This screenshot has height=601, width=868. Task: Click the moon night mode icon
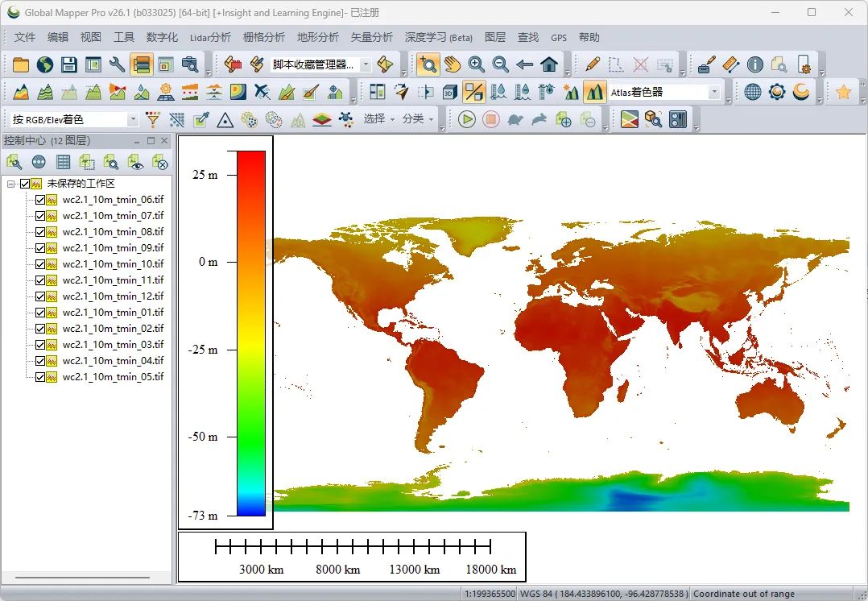pos(801,92)
